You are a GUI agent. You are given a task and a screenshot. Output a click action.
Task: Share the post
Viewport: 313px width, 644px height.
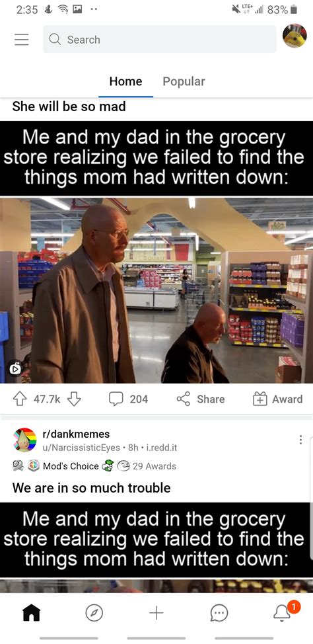201,399
